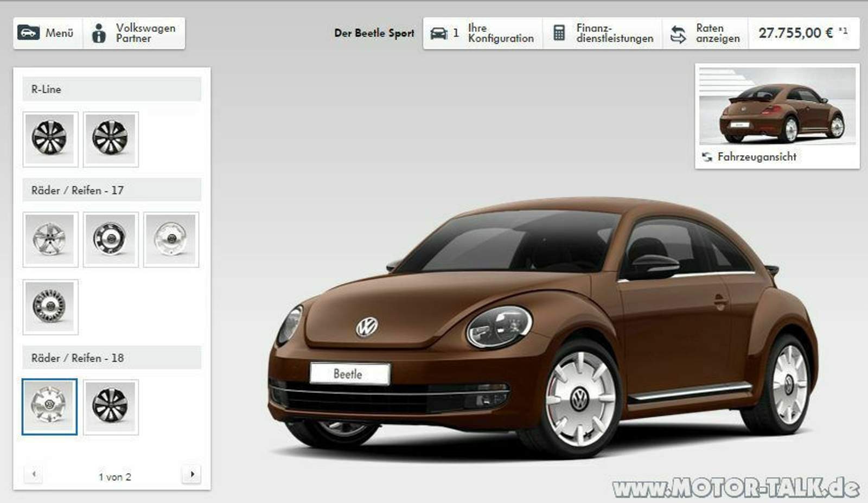Click the 27.755,00 € price display
Screen dimensions: 868x503
[x=802, y=33]
